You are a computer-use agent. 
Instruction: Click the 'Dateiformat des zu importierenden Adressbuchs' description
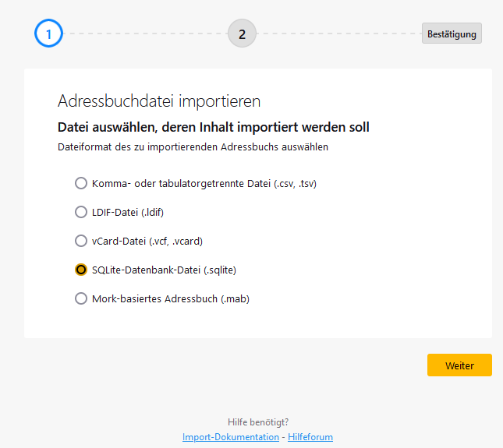tap(193, 146)
